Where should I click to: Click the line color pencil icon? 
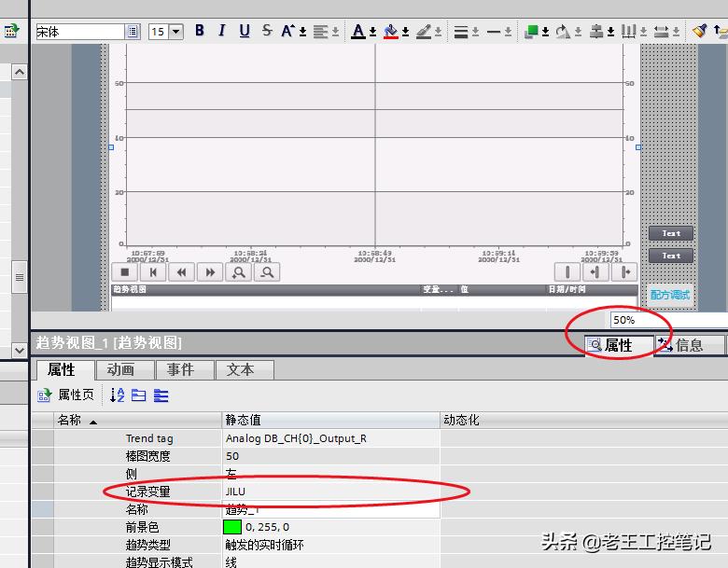tap(424, 31)
